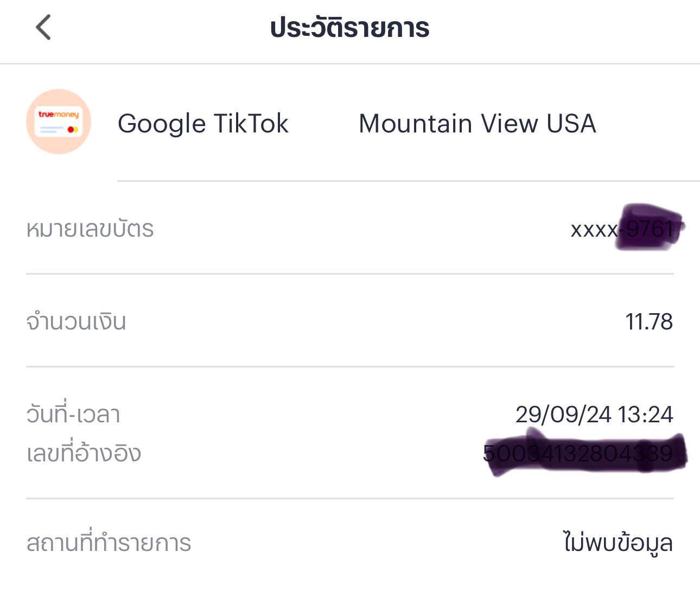Image resolution: width=700 pixels, height=596 pixels.
Task: Tap the Google TikTok merchant name
Action: pyautogui.click(x=203, y=124)
